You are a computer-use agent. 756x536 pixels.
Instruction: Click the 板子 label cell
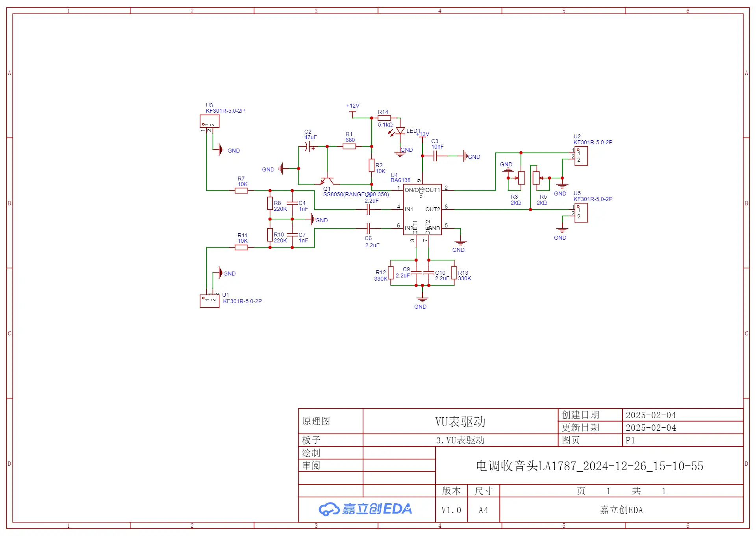click(x=331, y=440)
